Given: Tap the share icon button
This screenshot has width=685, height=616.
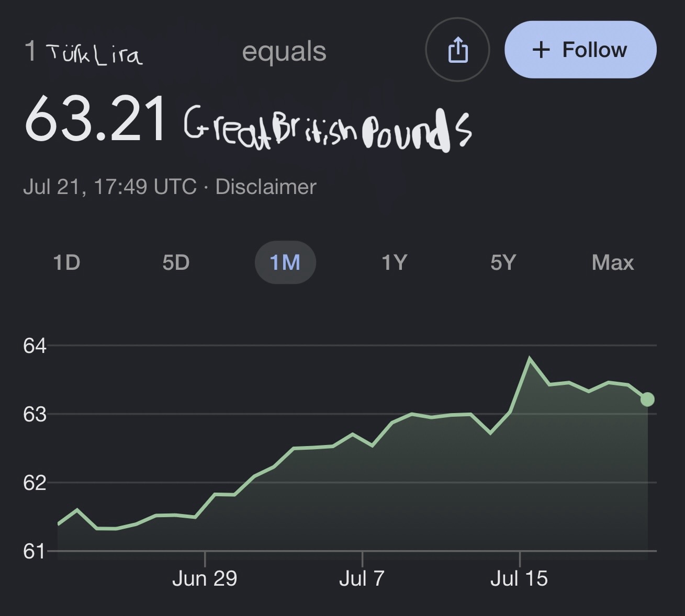Looking at the screenshot, I should click(457, 50).
